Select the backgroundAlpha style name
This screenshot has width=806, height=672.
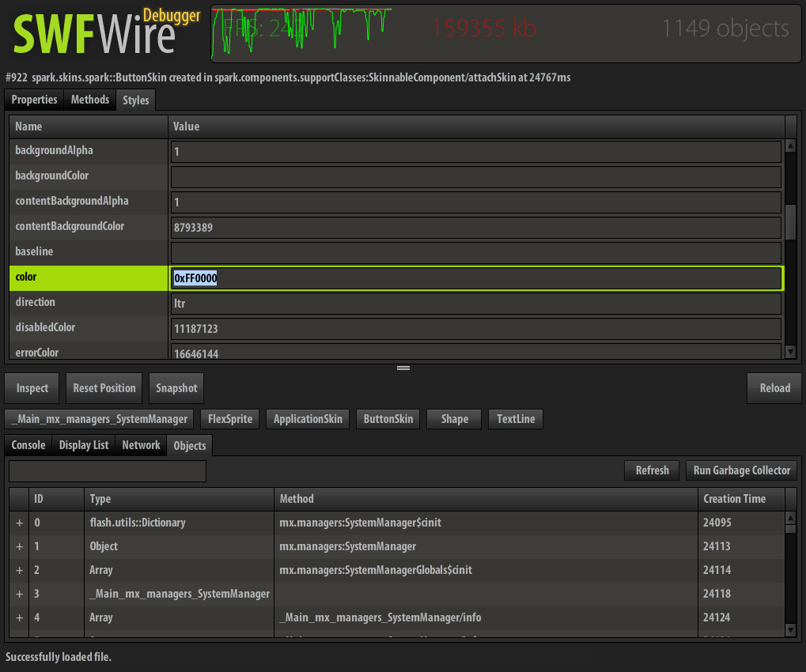(54, 150)
